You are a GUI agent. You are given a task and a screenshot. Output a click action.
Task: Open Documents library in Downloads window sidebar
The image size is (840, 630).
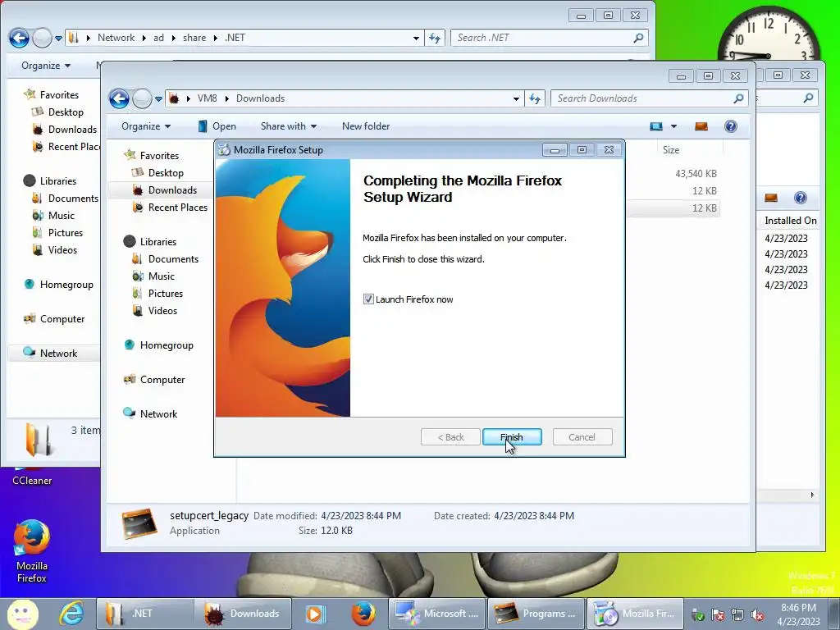tap(173, 259)
